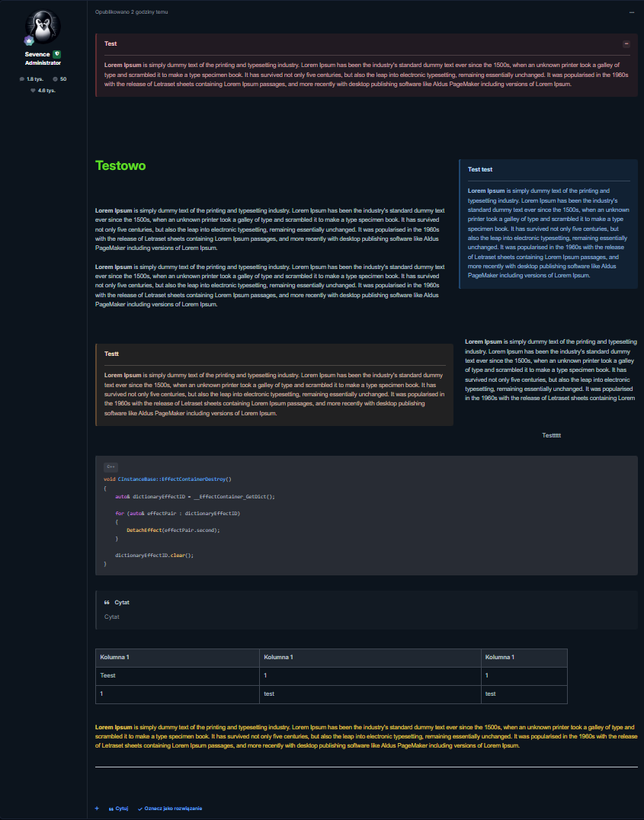644x820 pixels.
Task: Click the first 'Kolumna 1' table header
Action: click(115, 657)
